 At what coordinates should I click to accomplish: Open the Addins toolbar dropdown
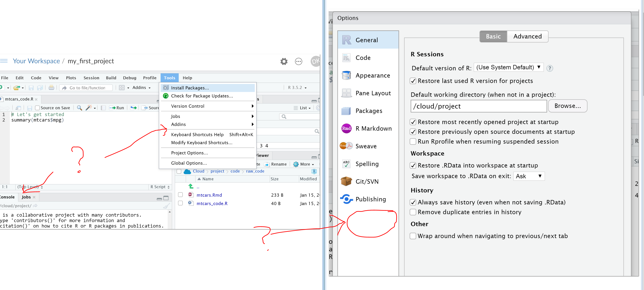tap(141, 87)
